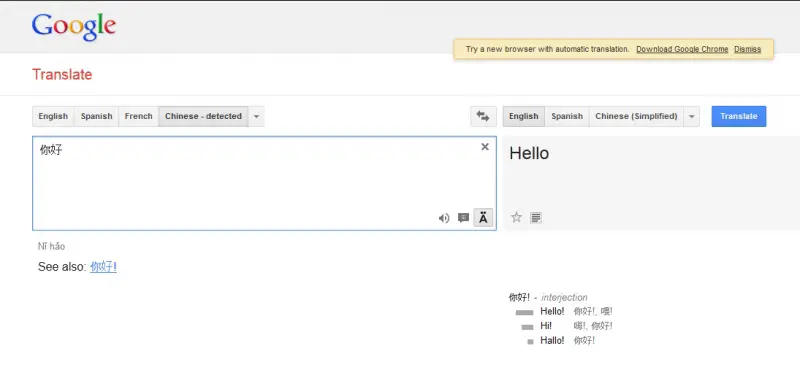Click the red Translate heading
Screen dimensions: 800x370
62,75
